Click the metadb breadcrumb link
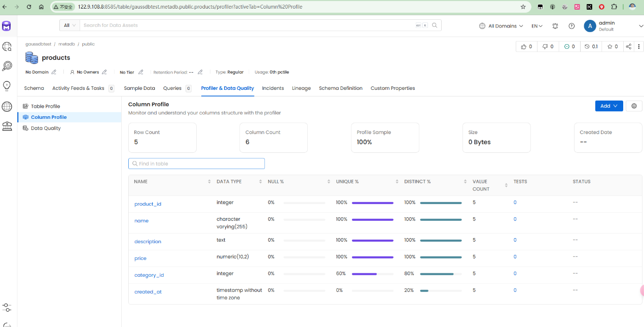 coord(66,44)
